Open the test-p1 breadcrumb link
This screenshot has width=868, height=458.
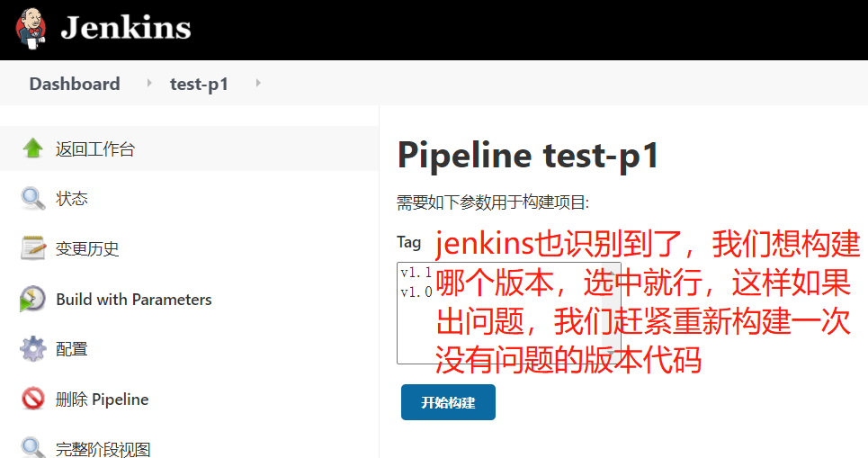pyautogui.click(x=199, y=85)
